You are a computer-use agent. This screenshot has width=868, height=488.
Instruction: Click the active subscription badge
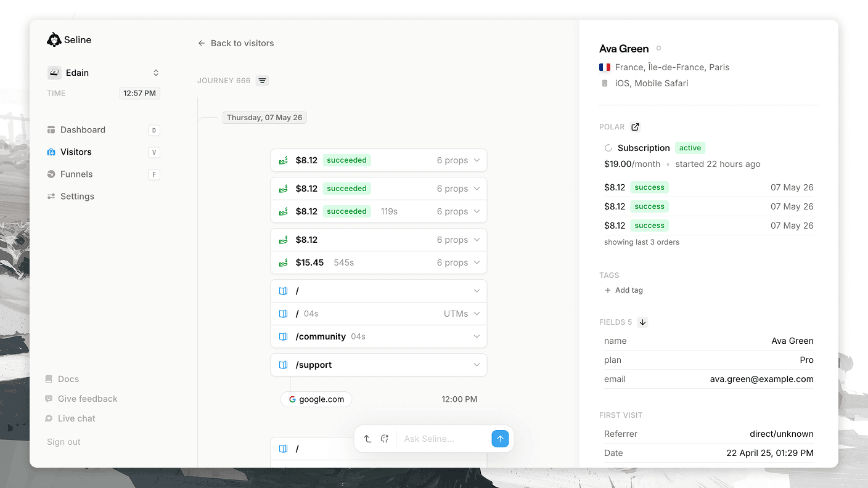click(690, 148)
